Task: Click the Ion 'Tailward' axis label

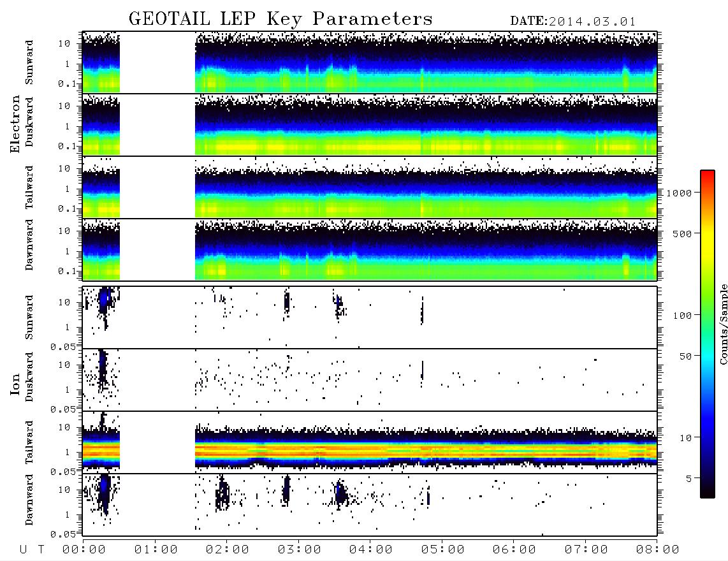Action: pos(29,442)
